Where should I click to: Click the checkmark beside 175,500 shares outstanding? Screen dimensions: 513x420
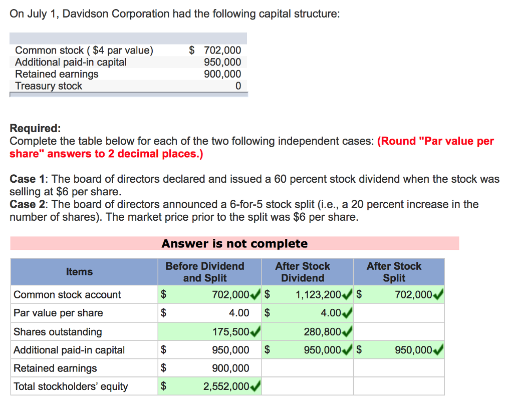point(255,331)
